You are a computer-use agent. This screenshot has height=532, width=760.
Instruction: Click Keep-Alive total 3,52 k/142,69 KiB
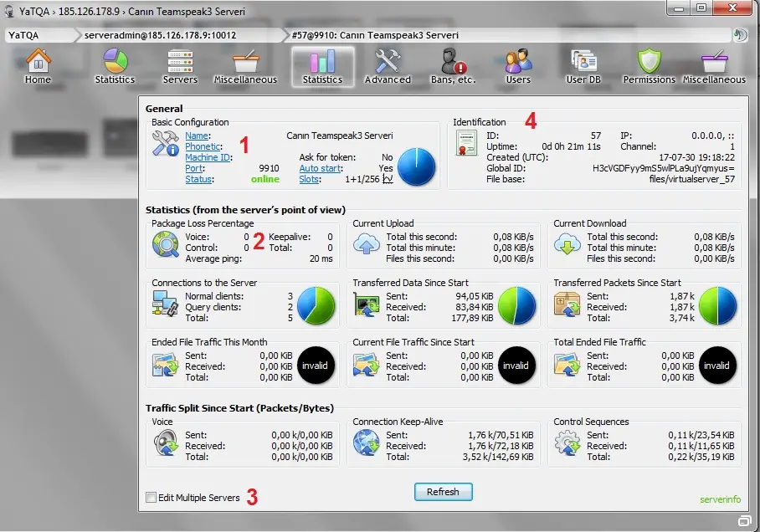(x=498, y=457)
